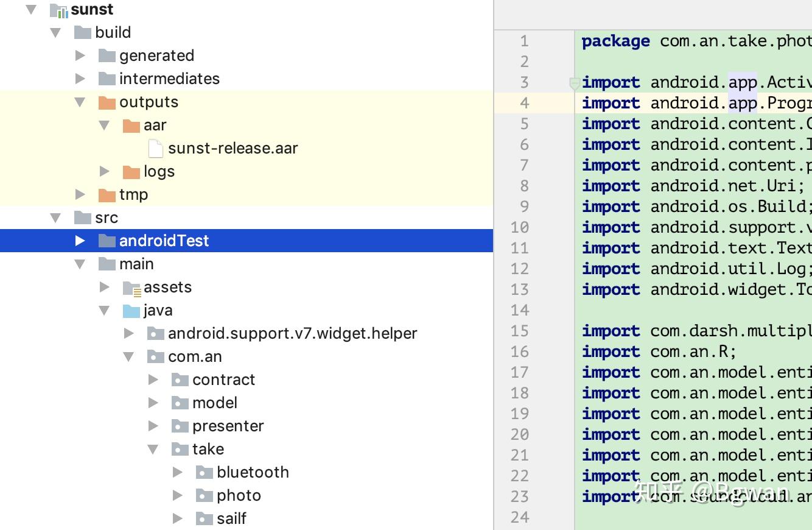
Task: Select the intermediates folder
Action: (x=169, y=79)
